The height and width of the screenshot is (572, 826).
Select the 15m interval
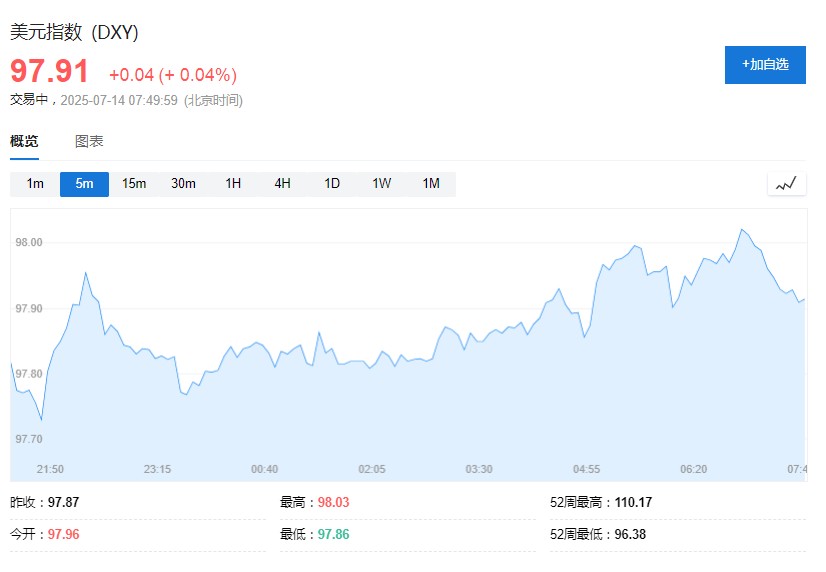[134, 184]
